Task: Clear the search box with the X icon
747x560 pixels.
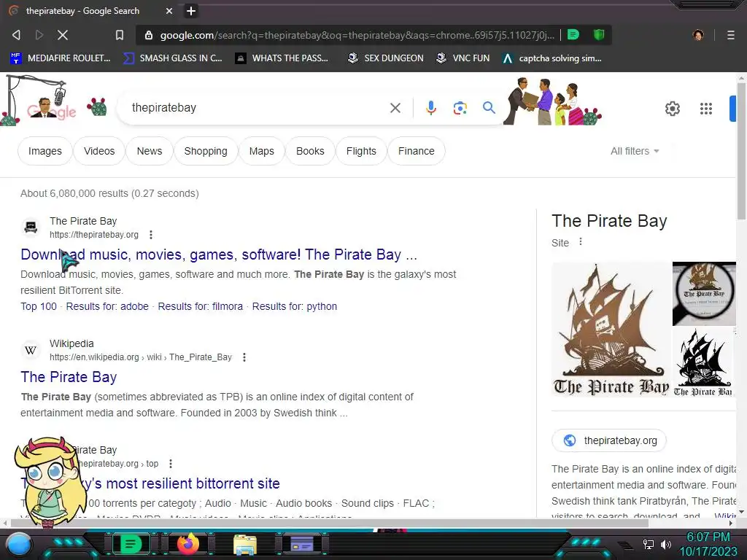Action: 395,108
